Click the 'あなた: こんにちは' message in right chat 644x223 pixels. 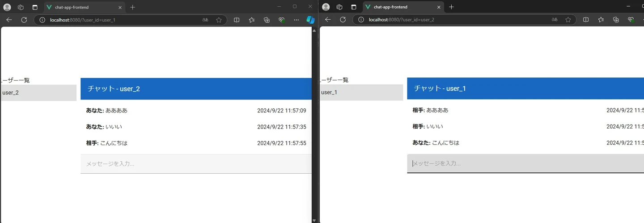pos(436,143)
